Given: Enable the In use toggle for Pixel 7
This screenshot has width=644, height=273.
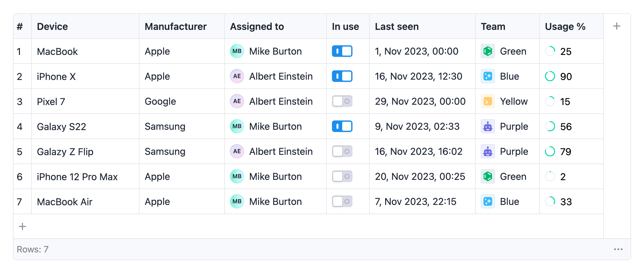Looking at the screenshot, I should tap(342, 101).
